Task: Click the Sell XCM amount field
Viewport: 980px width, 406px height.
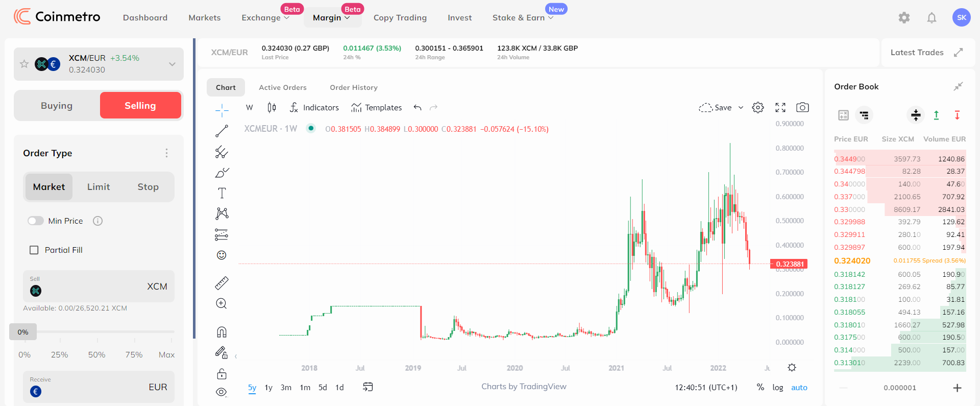Action: (x=99, y=286)
